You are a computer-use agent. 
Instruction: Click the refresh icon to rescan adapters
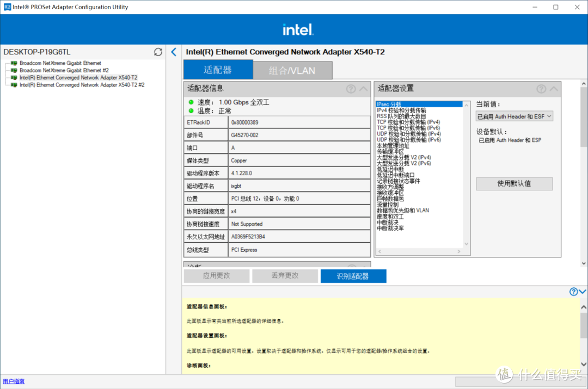[157, 52]
